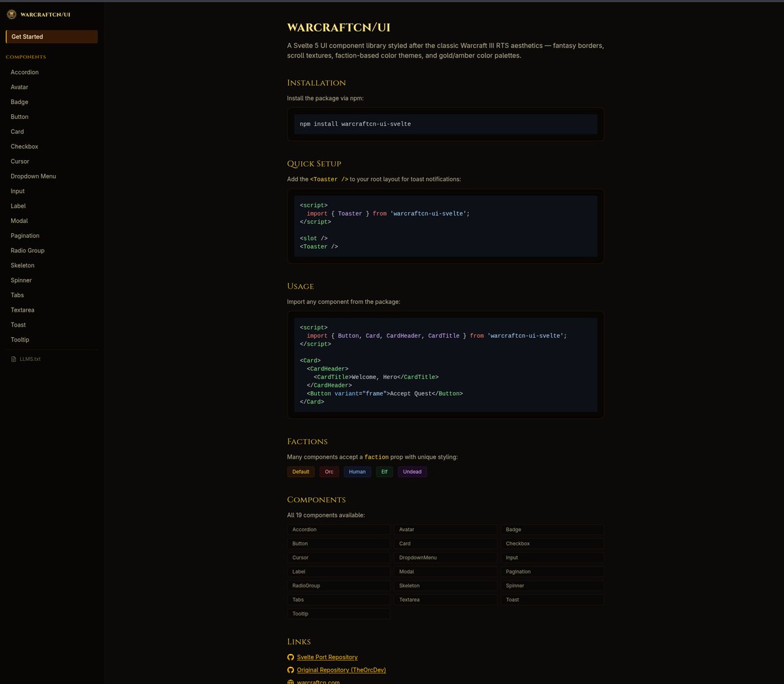Select the Undead faction badge
The width and height of the screenshot is (784, 684).
412,472
